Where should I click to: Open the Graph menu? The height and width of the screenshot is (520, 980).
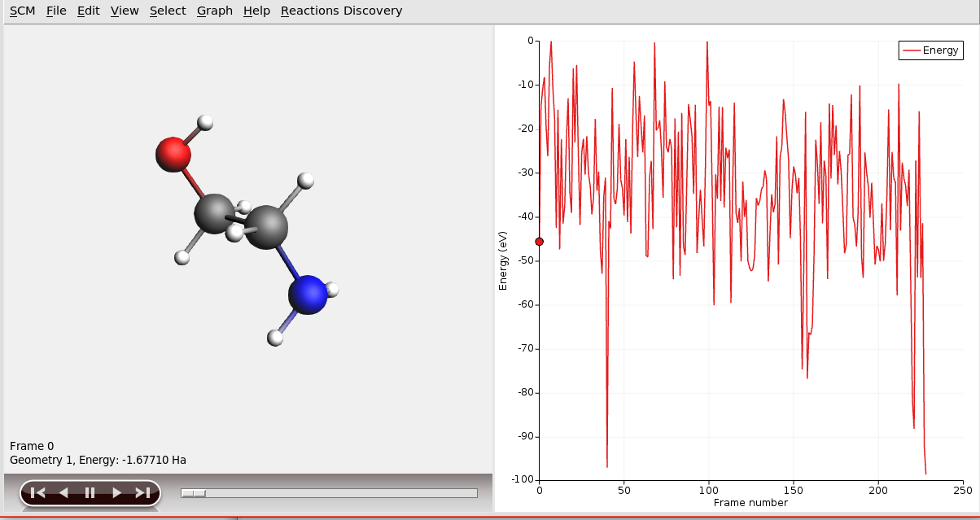click(x=214, y=11)
